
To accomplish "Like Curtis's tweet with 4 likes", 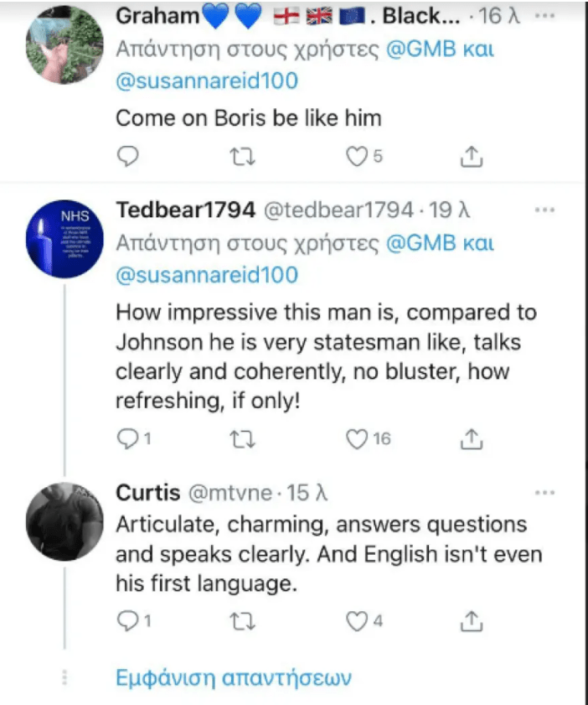I will 358,621.
